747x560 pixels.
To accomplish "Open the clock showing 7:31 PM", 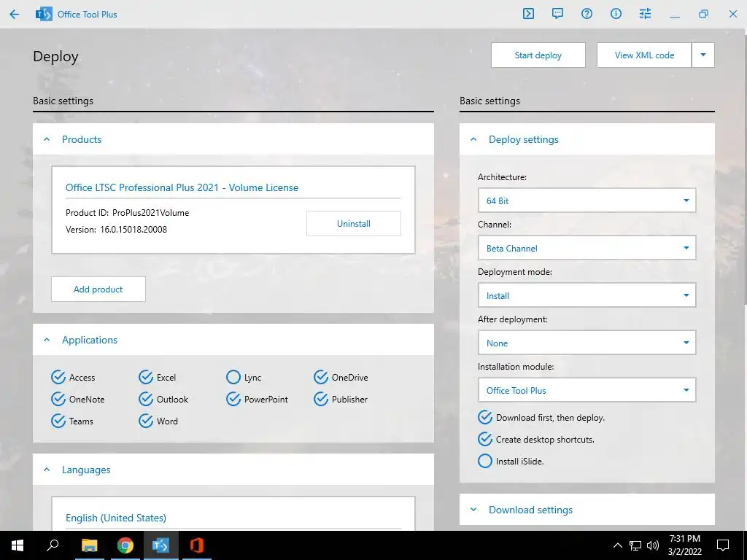I will click(x=684, y=545).
